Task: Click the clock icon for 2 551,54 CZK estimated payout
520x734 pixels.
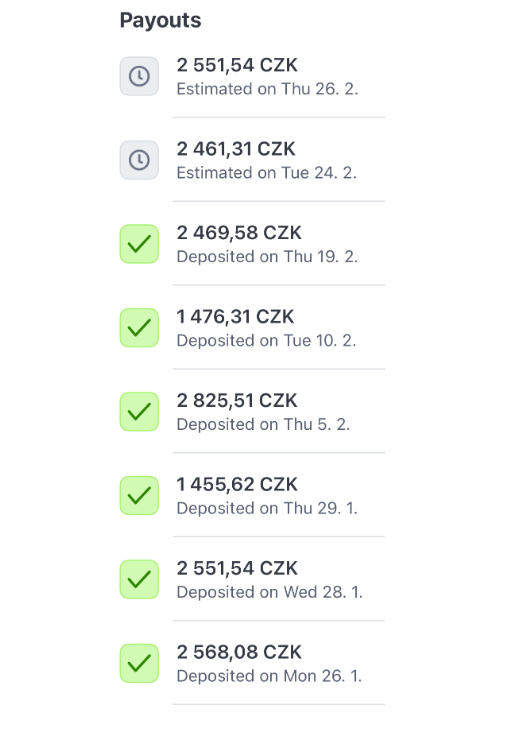Action: coord(139,76)
